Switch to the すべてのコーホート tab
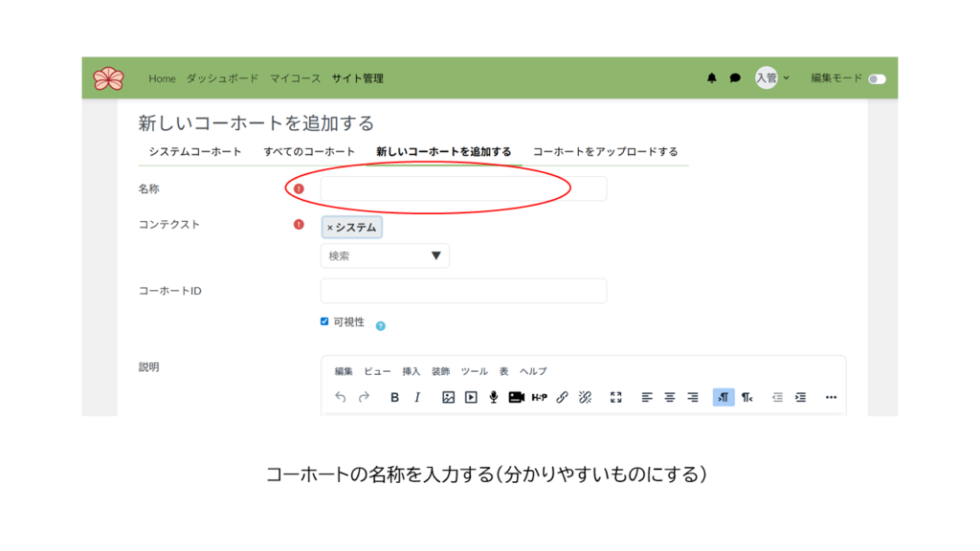Screen dimensions: 980x551 click(309, 151)
